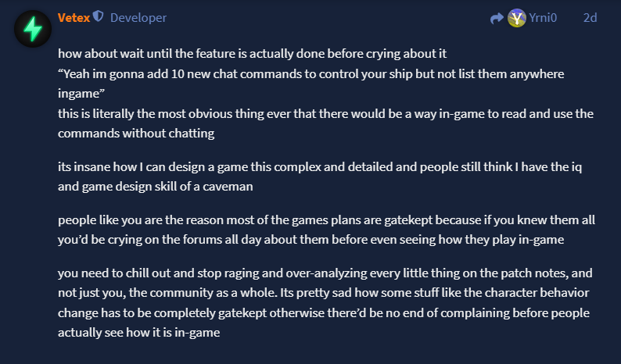Open the Vetex username profile link
The width and height of the screenshot is (621, 364).
click(73, 17)
